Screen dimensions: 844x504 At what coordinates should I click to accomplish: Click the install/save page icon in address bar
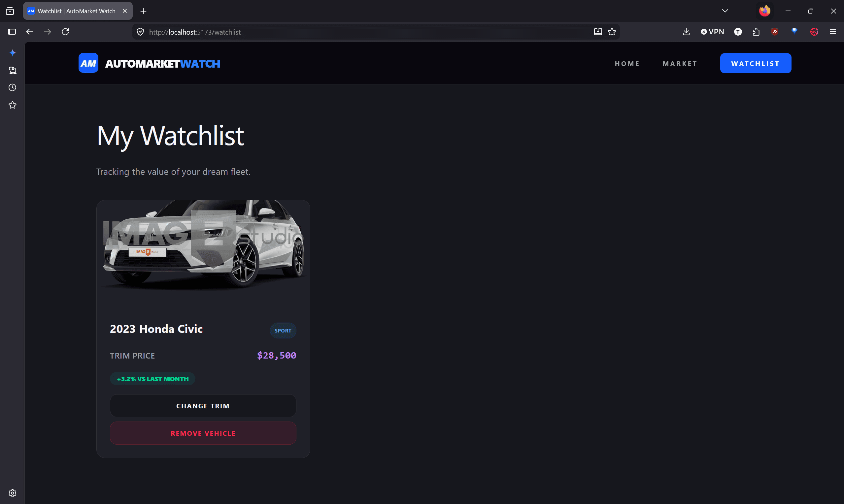click(x=598, y=32)
